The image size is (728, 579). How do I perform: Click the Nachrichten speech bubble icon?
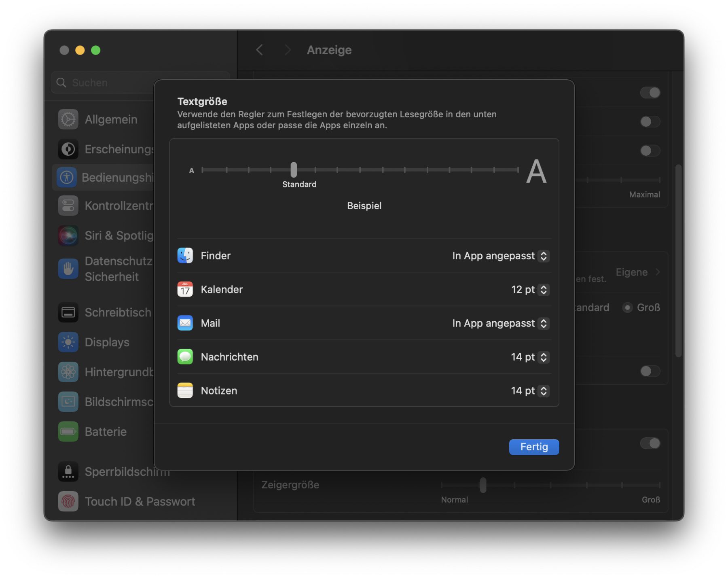185,357
